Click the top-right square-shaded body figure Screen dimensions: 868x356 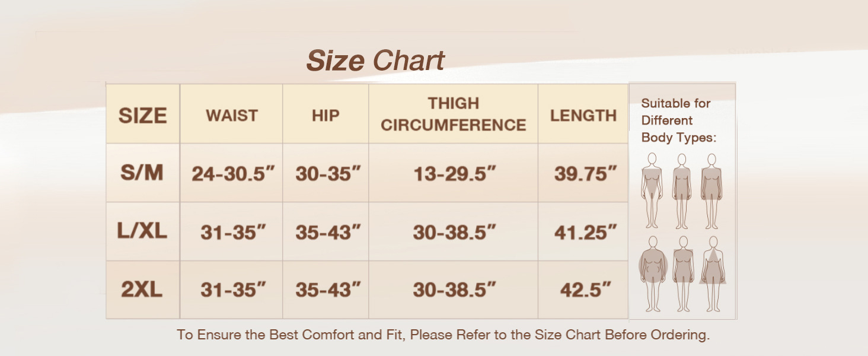pyautogui.click(x=711, y=190)
